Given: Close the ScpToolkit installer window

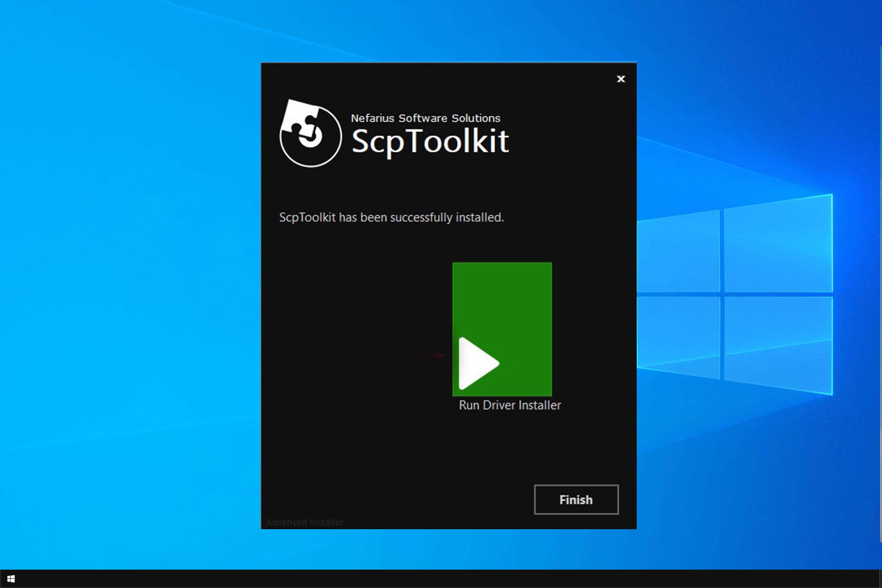Looking at the screenshot, I should tap(621, 79).
